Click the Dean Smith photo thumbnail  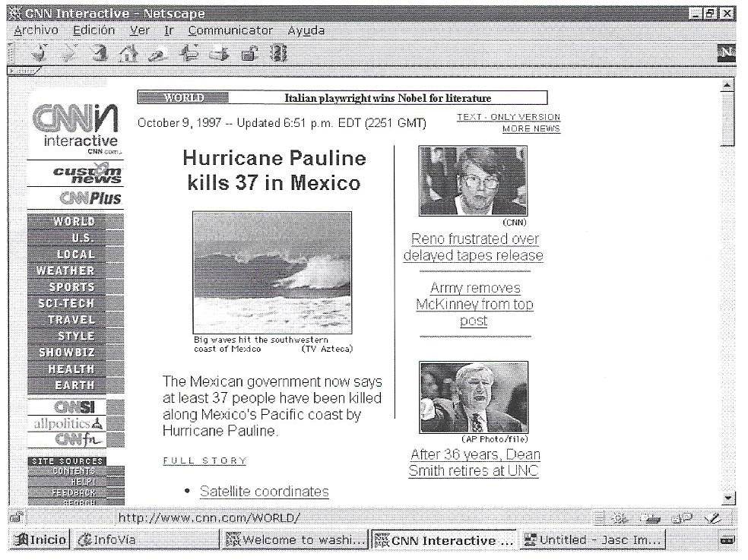click(474, 397)
